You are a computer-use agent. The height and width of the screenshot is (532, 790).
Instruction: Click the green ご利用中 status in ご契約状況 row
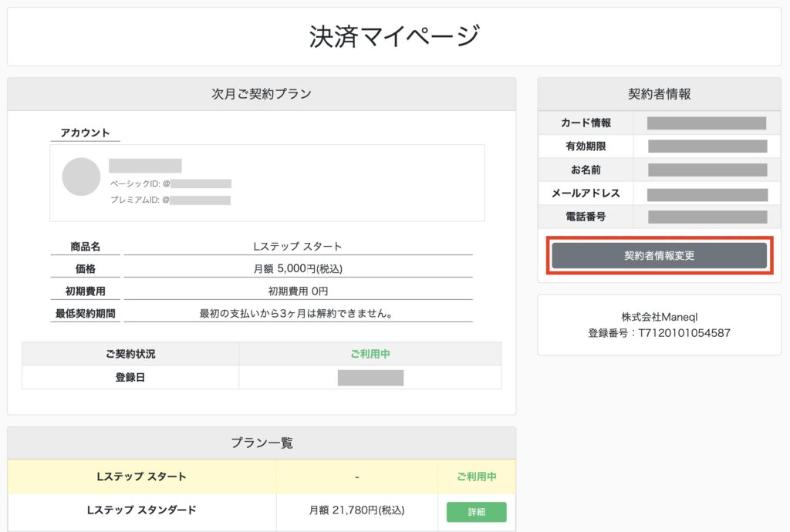[370, 354]
